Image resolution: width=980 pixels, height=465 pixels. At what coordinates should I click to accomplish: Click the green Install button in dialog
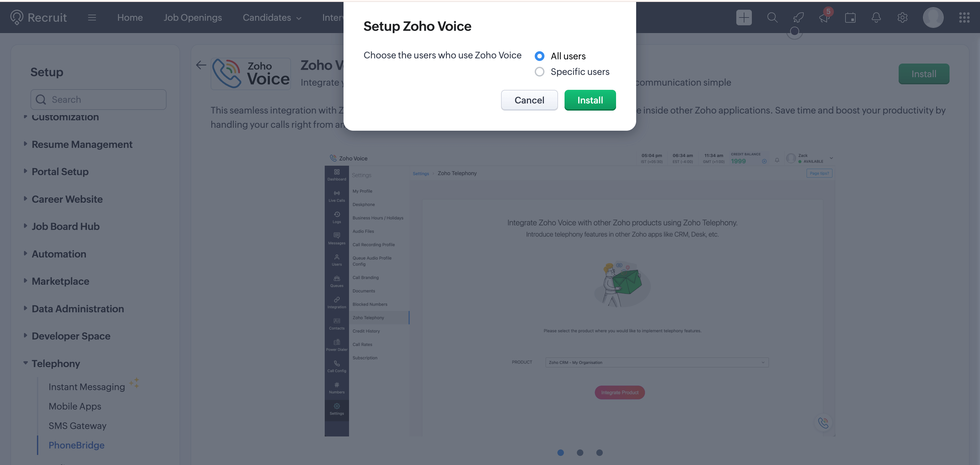590,100
